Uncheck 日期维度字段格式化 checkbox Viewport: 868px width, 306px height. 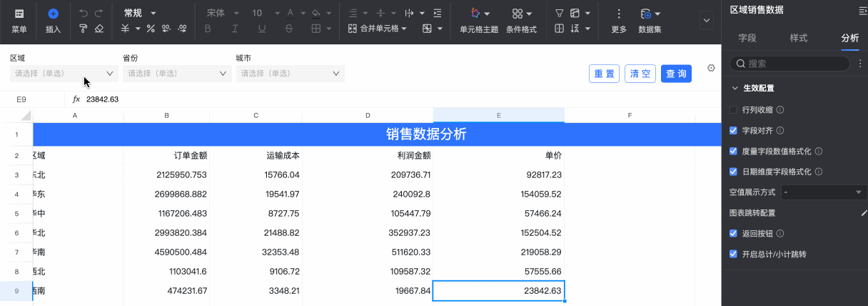point(733,172)
